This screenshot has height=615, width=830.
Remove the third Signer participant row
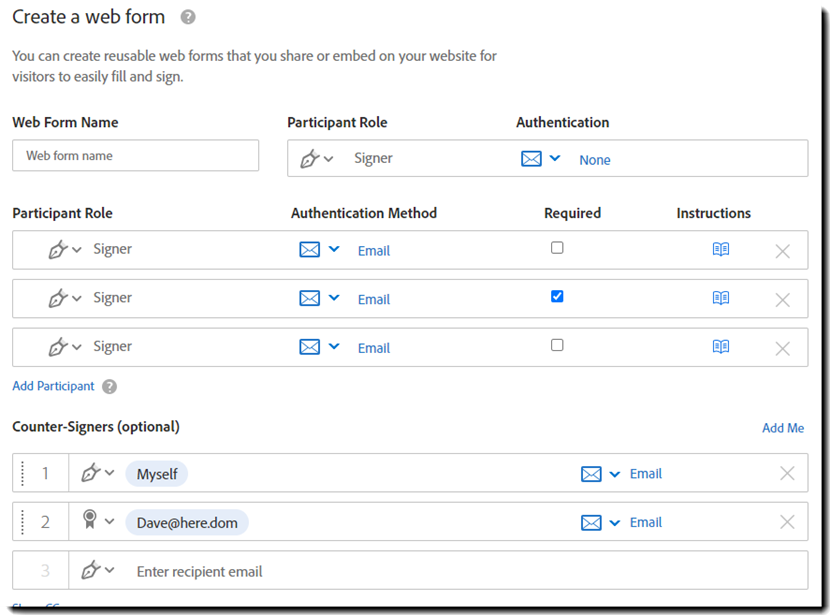point(782,348)
